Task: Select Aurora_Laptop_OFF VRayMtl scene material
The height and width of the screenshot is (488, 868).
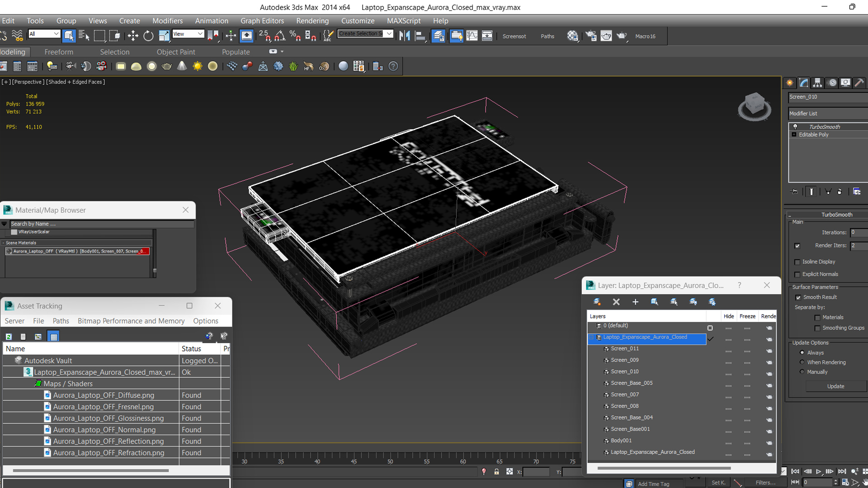Action: coord(77,251)
